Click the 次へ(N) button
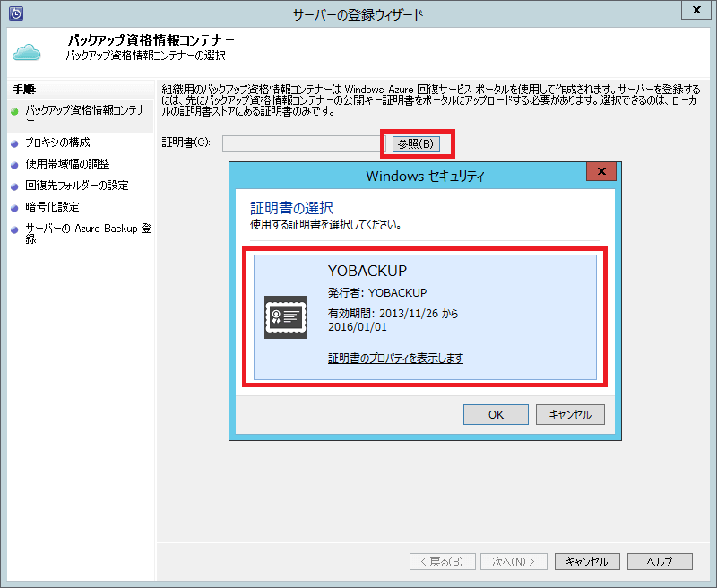Image resolution: width=717 pixels, height=588 pixels. coord(514,561)
